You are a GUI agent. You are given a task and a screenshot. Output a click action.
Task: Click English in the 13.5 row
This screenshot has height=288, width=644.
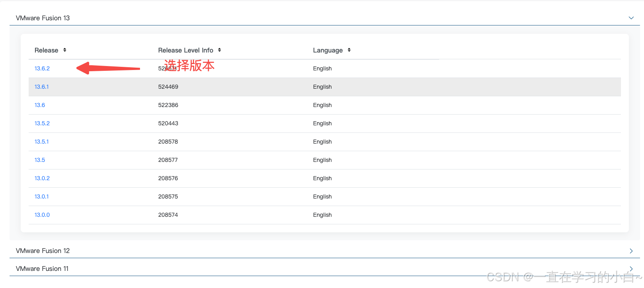322,160
